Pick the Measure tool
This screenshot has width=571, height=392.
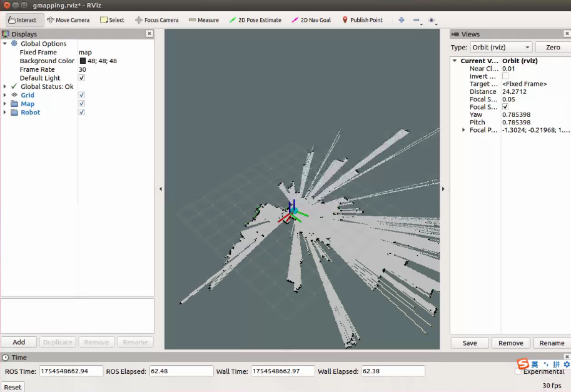204,20
